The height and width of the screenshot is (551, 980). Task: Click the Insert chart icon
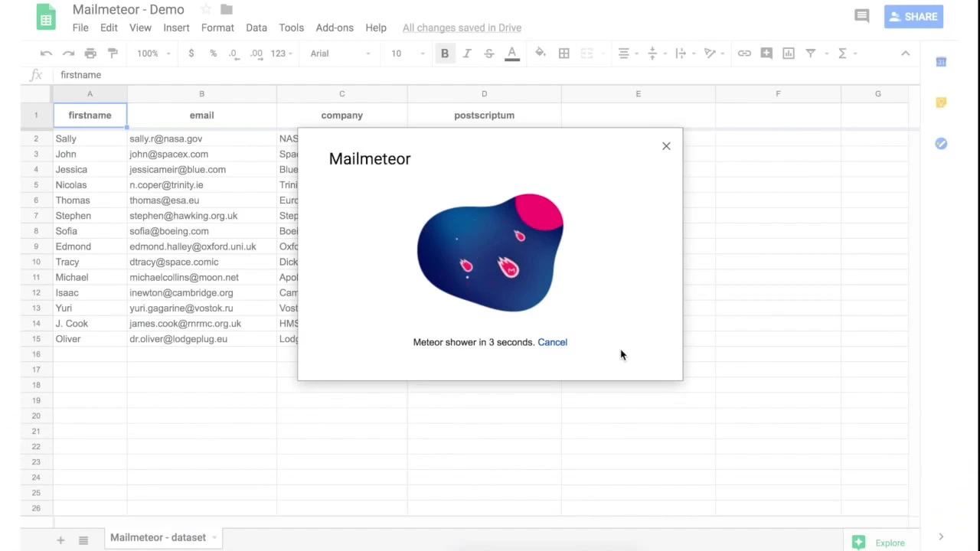tap(789, 54)
